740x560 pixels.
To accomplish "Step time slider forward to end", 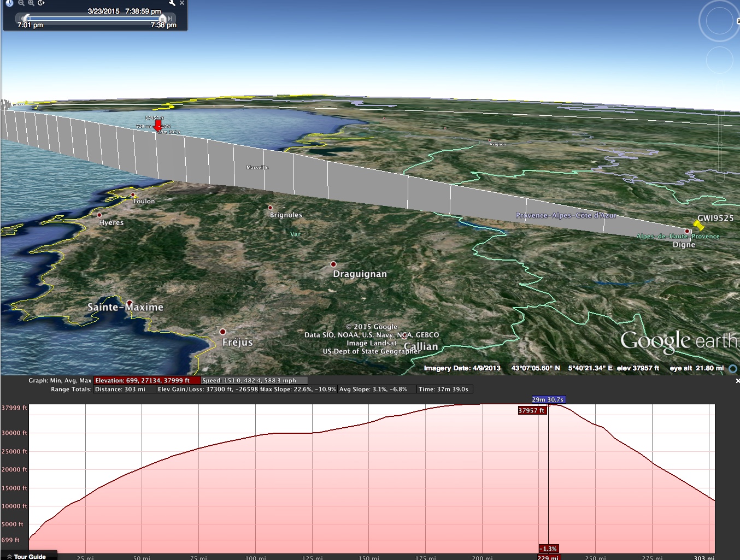I will tap(170, 18).
